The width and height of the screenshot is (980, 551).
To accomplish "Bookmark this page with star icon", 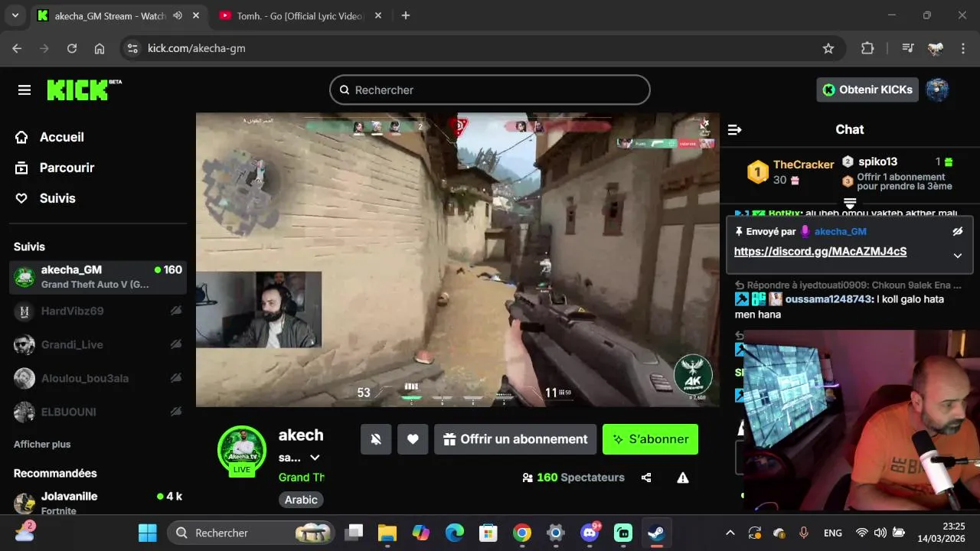I will 828,48.
